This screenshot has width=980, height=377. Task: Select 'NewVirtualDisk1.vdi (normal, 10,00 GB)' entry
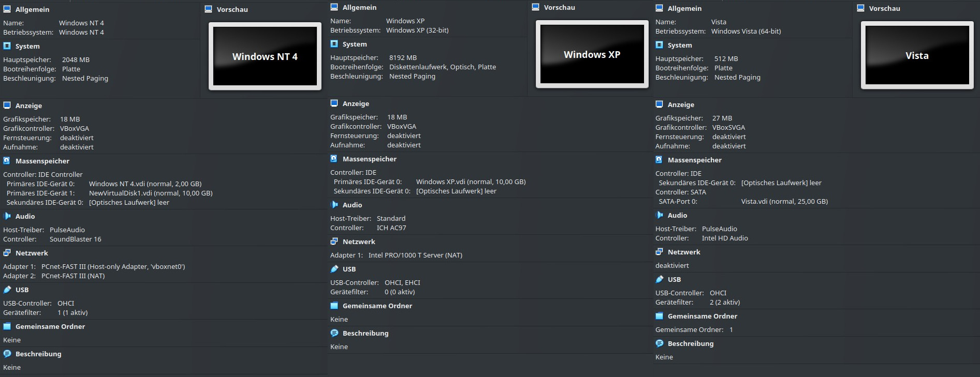click(x=151, y=193)
